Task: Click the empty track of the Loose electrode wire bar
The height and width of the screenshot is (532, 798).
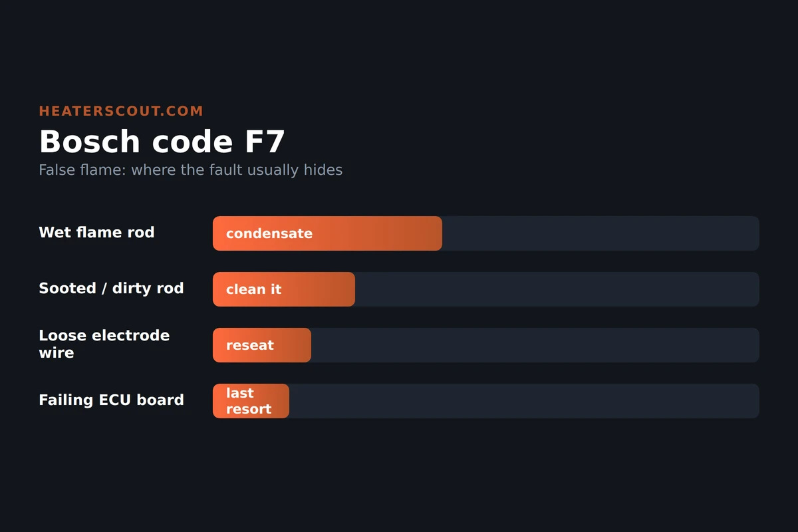Action: [535, 345]
